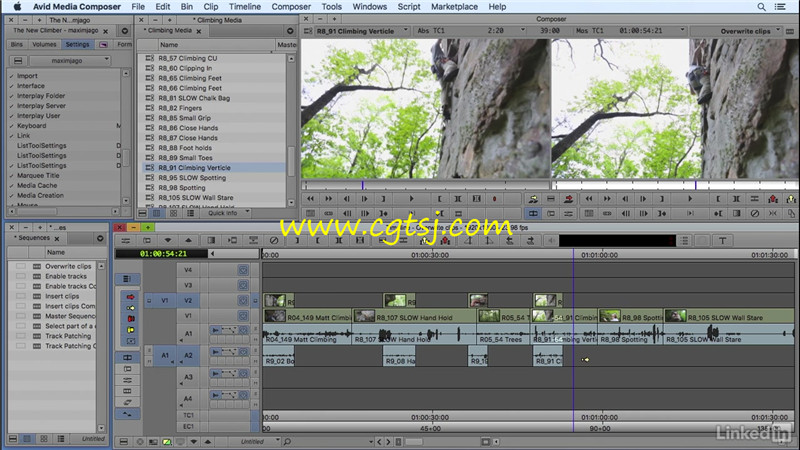Open the Sequences bin fast menu

100,238
